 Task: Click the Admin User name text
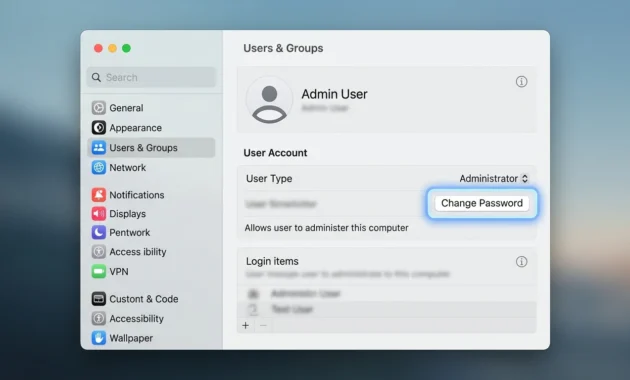(334, 94)
